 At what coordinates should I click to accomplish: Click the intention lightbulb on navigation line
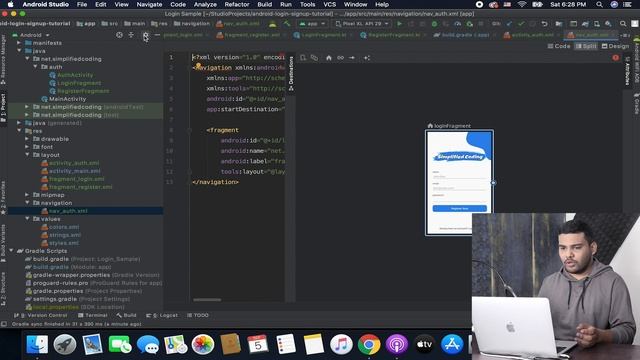pos(198,65)
